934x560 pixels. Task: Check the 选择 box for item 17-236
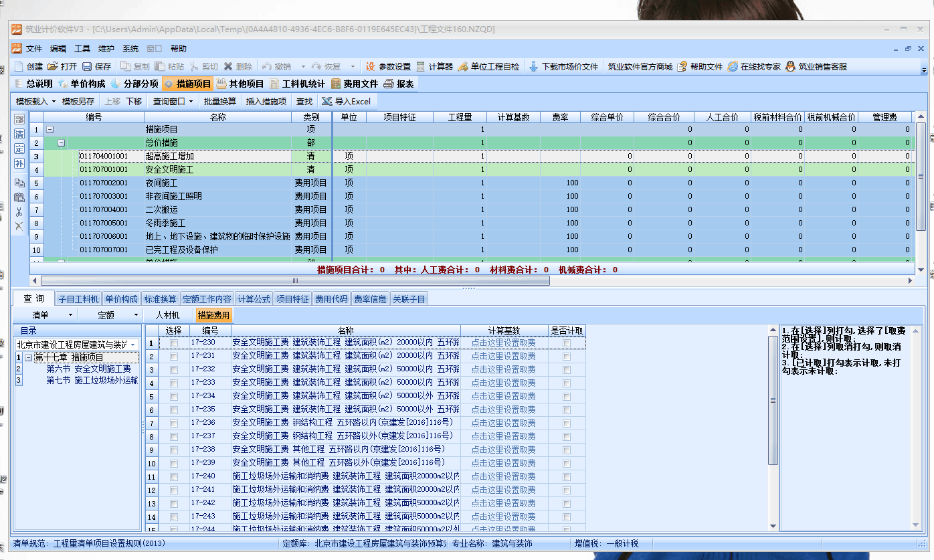(174, 424)
